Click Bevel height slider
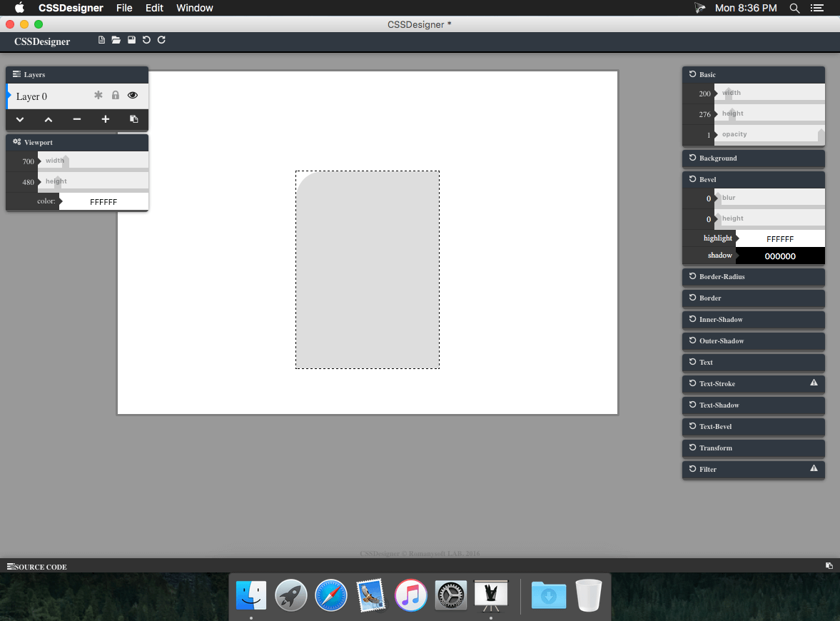 click(x=770, y=218)
